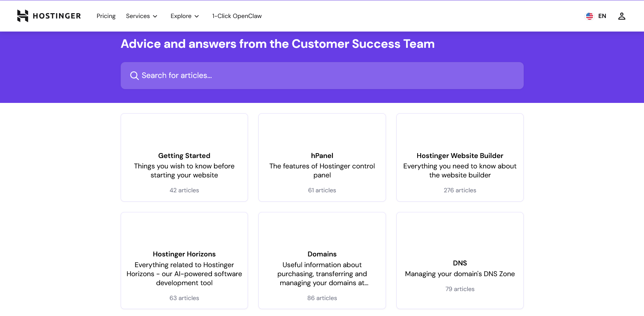Click the "Advice and answers" page heading
The image size is (644, 316).
(x=277, y=44)
